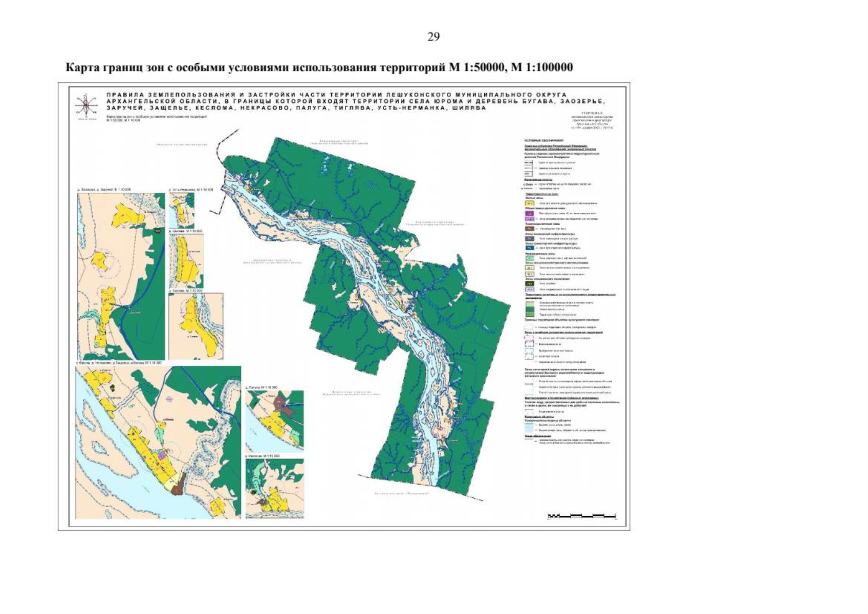Click the page number 29
The width and height of the screenshot is (868, 614).
pyautogui.click(x=433, y=37)
